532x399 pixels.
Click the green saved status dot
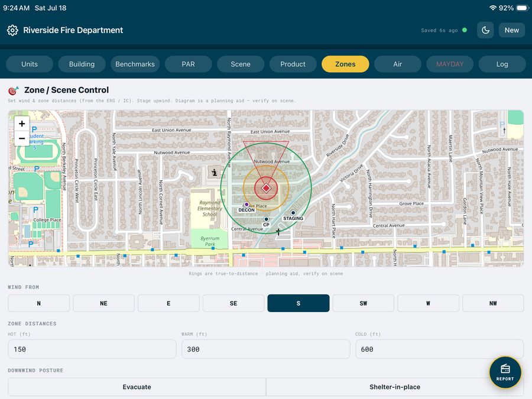pos(465,30)
